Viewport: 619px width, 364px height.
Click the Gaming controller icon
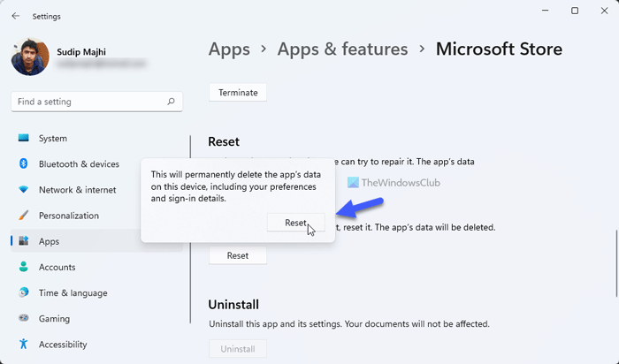point(23,318)
